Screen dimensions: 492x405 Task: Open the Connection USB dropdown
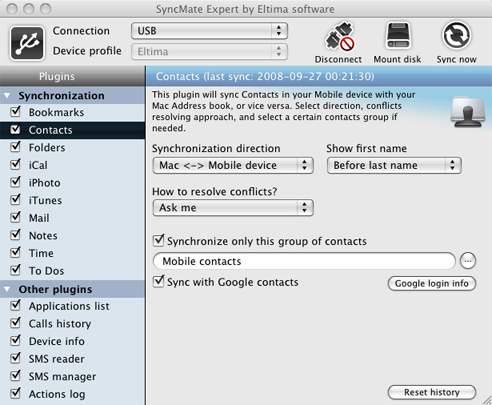[x=209, y=31]
